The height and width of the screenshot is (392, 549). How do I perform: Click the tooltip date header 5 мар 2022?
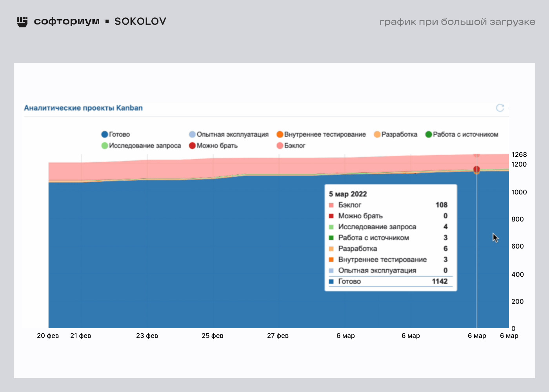tap(348, 194)
